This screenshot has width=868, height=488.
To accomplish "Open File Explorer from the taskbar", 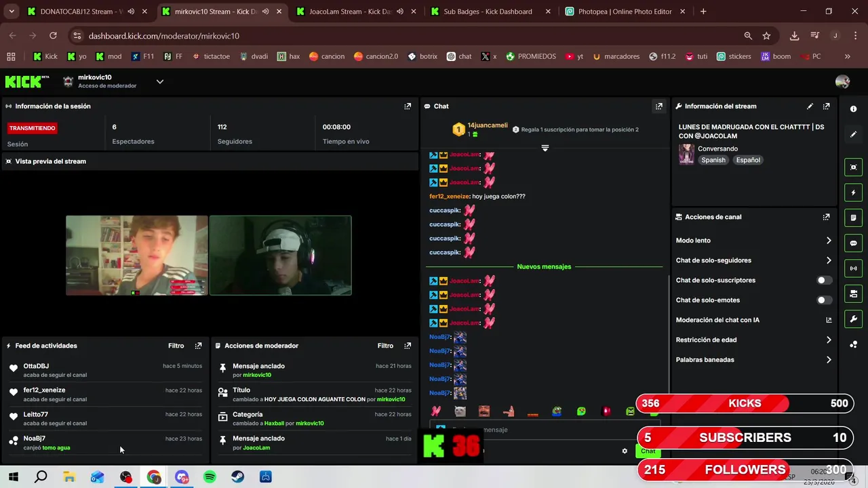I will click(69, 477).
